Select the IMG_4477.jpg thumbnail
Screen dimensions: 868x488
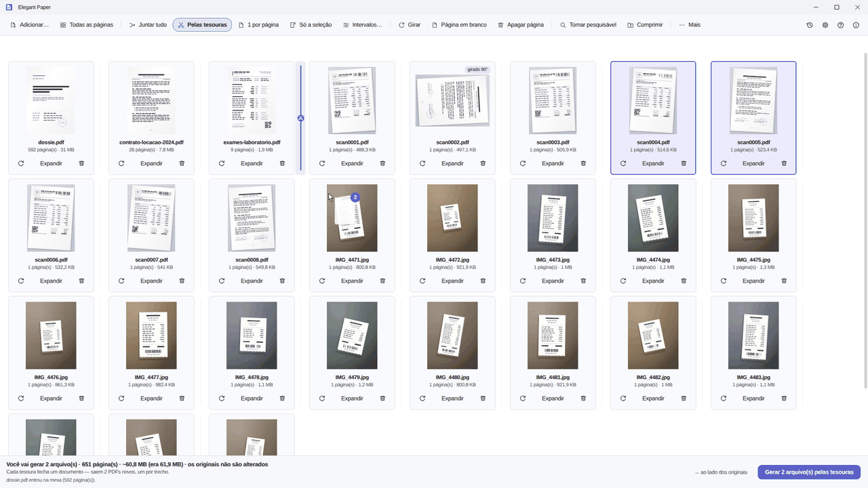click(x=151, y=335)
